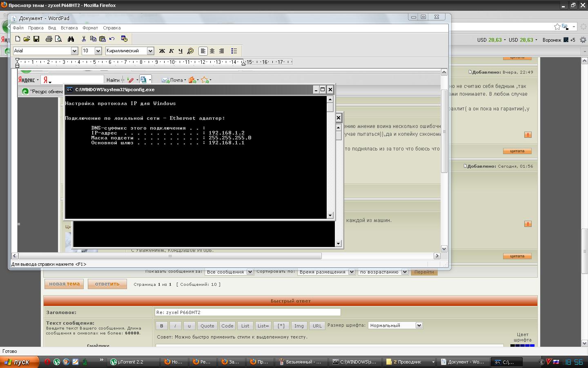588x368 pixels.
Task: Click the Paste clipboard icon
Action: point(102,39)
